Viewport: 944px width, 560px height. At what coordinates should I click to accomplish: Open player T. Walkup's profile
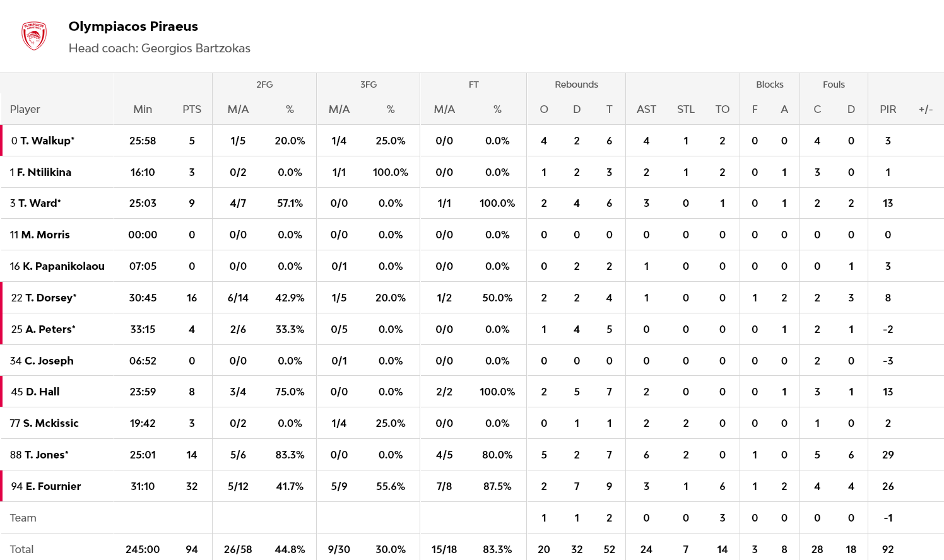pyautogui.click(x=47, y=141)
